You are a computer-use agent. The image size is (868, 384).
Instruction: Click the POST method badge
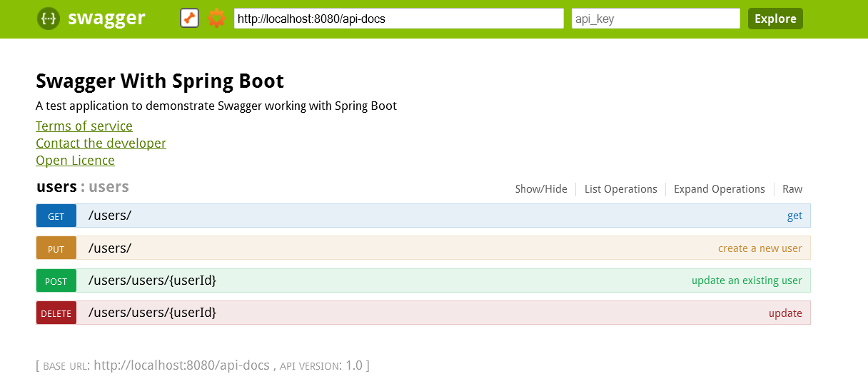point(56,281)
